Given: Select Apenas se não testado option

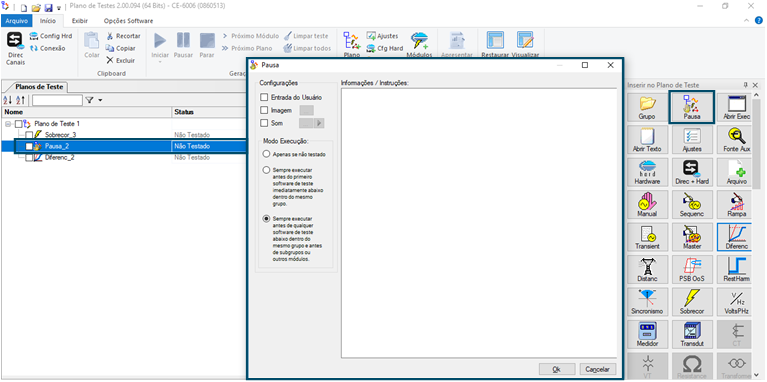Looking at the screenshot, I should tap(266, 154).
